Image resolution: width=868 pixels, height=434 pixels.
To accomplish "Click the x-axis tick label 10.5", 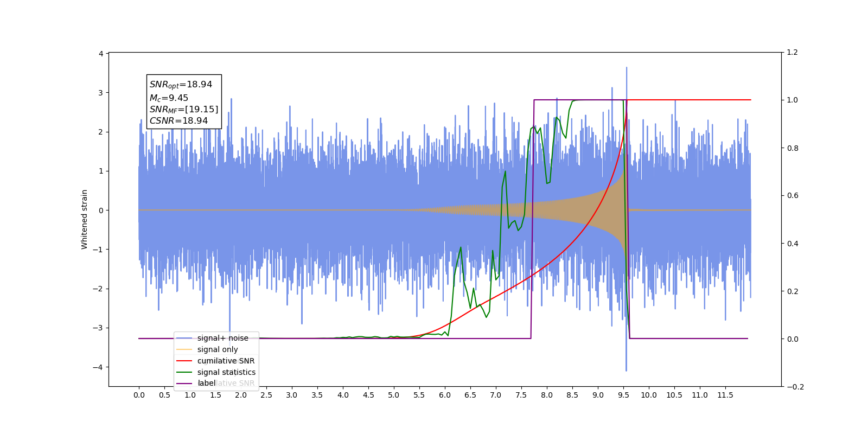I will coord(674,395).
